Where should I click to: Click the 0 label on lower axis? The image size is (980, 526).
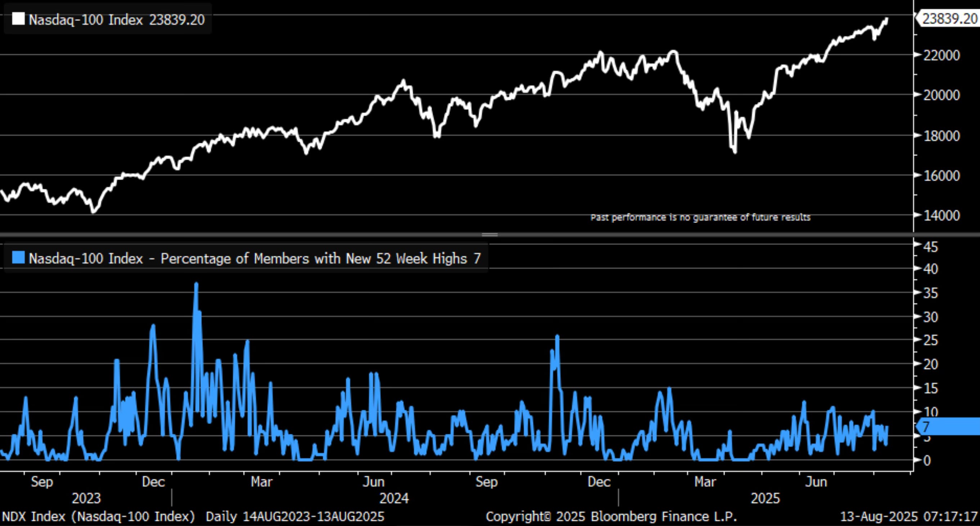927,461
